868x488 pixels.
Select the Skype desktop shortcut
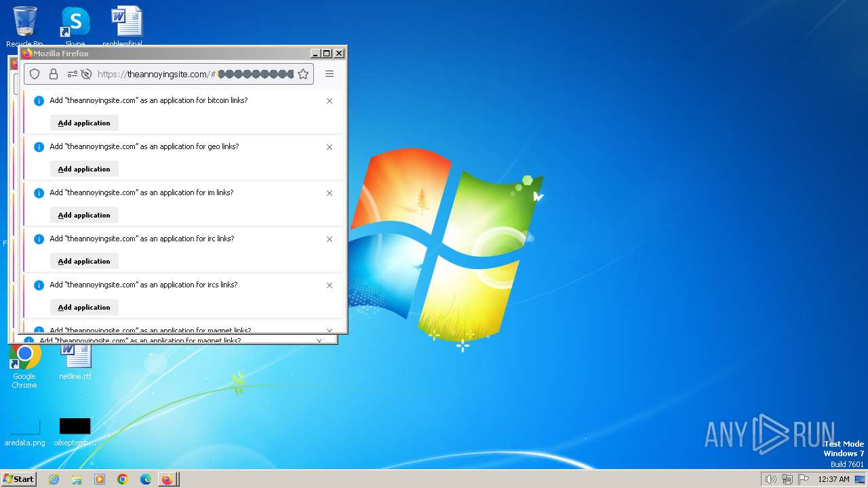(x=75, y=27)
